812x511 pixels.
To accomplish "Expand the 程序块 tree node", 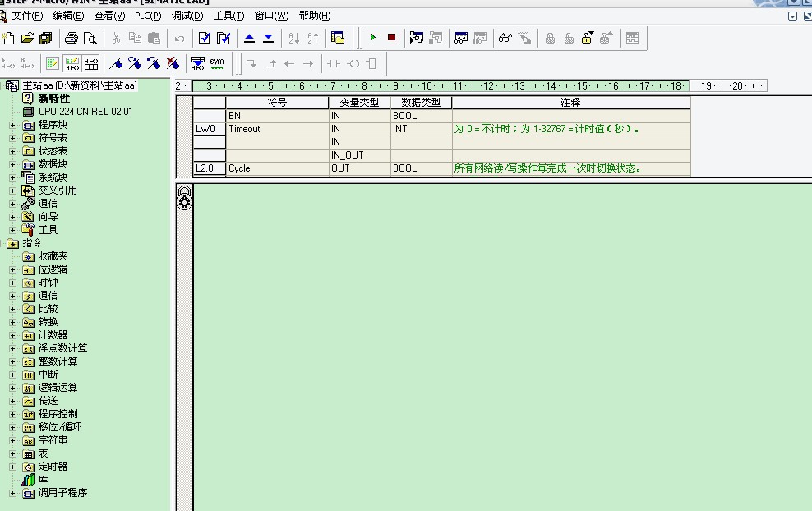I will 12,125.
